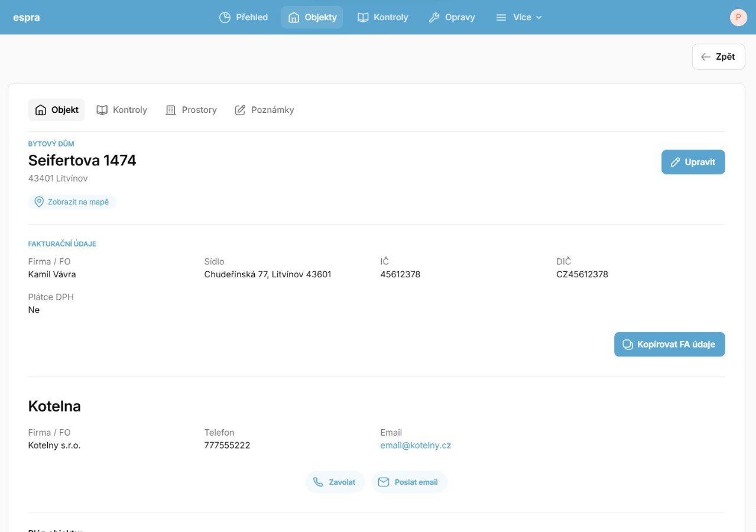The width and height of the screenshot is (756, 532).
Task: Expand the Více dropdown chevron
Action: point(538,17)
